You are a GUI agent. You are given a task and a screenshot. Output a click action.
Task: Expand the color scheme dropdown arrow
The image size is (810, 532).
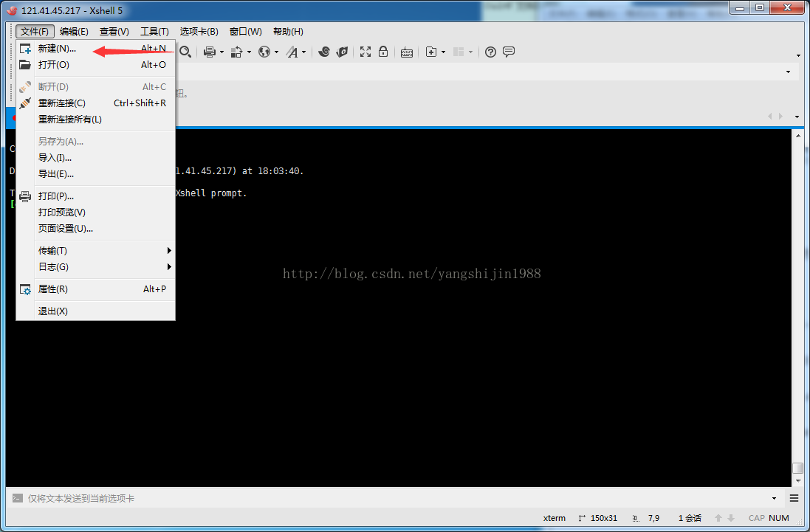(249, 52)
